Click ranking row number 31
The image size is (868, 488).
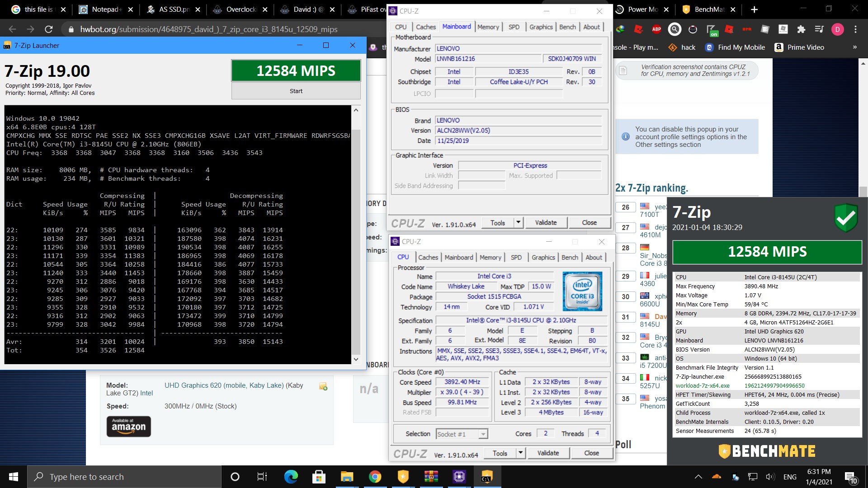pyautogui.click(x=625, y=317)
